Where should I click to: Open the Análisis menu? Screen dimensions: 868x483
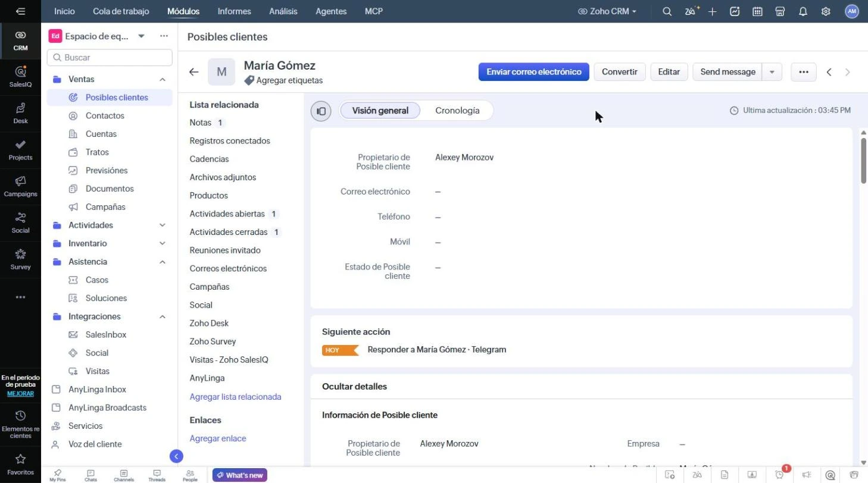[x=283, y=11]
